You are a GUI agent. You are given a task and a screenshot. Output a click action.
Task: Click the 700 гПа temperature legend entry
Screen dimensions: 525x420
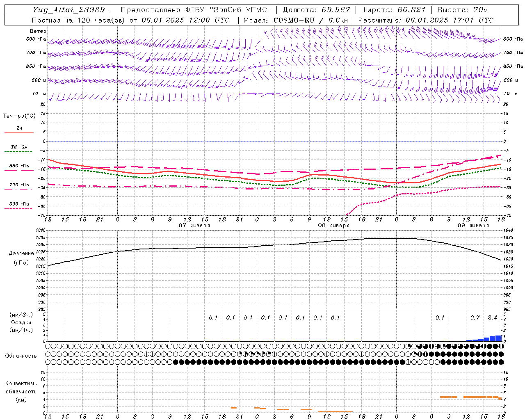click(19, 185)
